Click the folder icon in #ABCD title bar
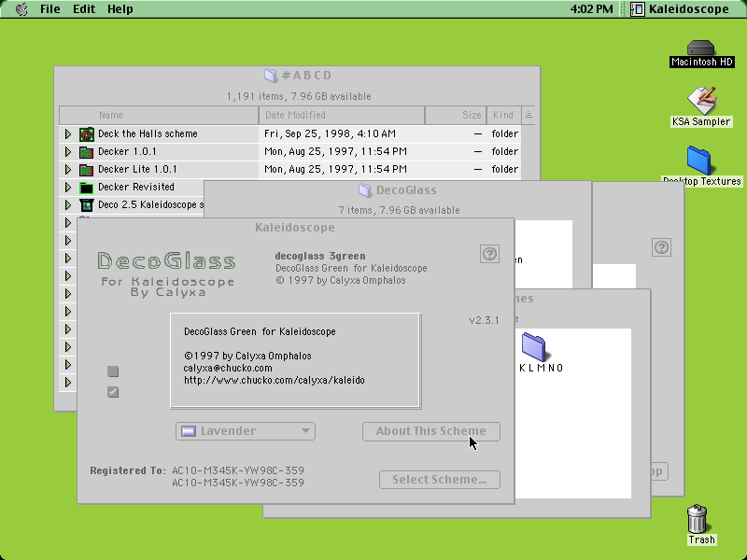Image resolution: width=747 pixels, height=560 pixels. click(271, 76)
